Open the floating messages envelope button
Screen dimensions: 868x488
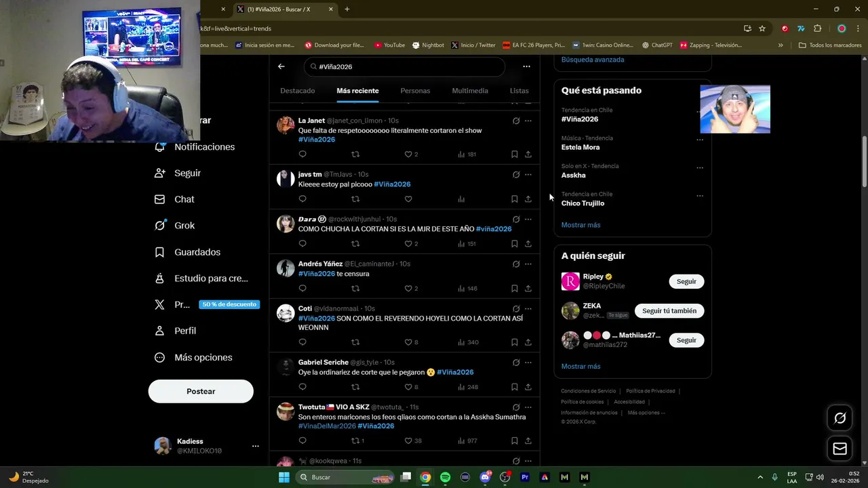(840, 449)
